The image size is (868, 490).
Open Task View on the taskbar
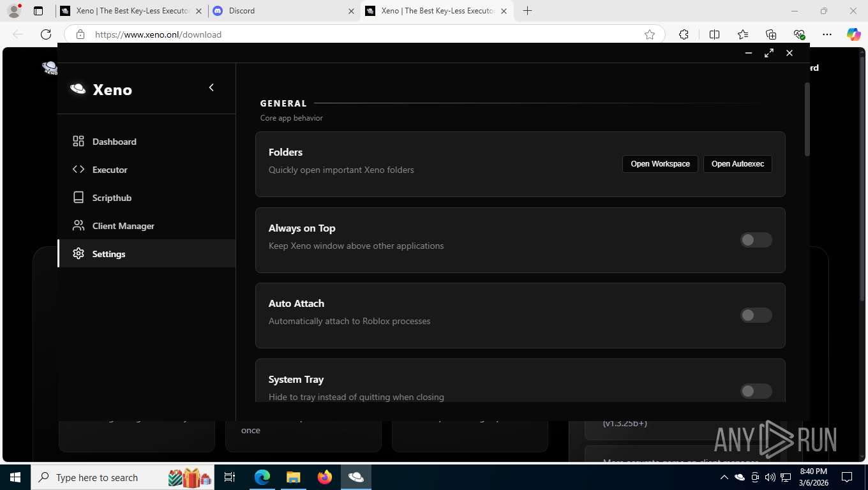tap(230, 477)
